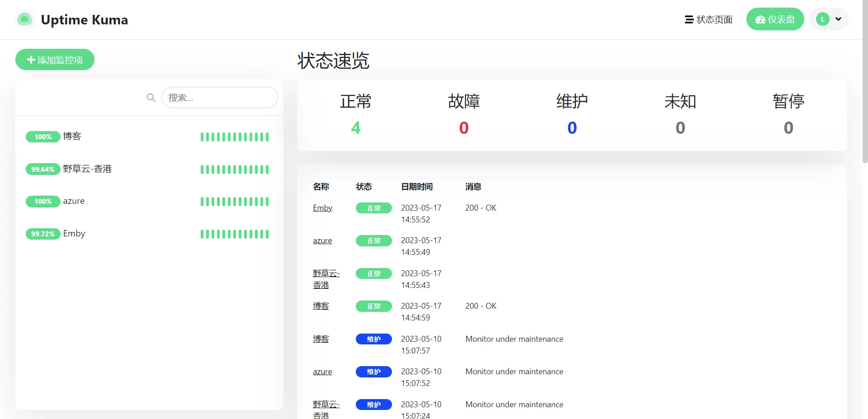Click the 维护 count of 0

(x=572, y=128)
